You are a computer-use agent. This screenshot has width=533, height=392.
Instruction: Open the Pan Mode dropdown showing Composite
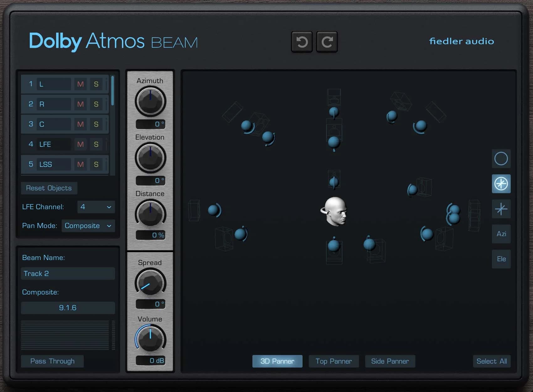click(x=88, y=226)
